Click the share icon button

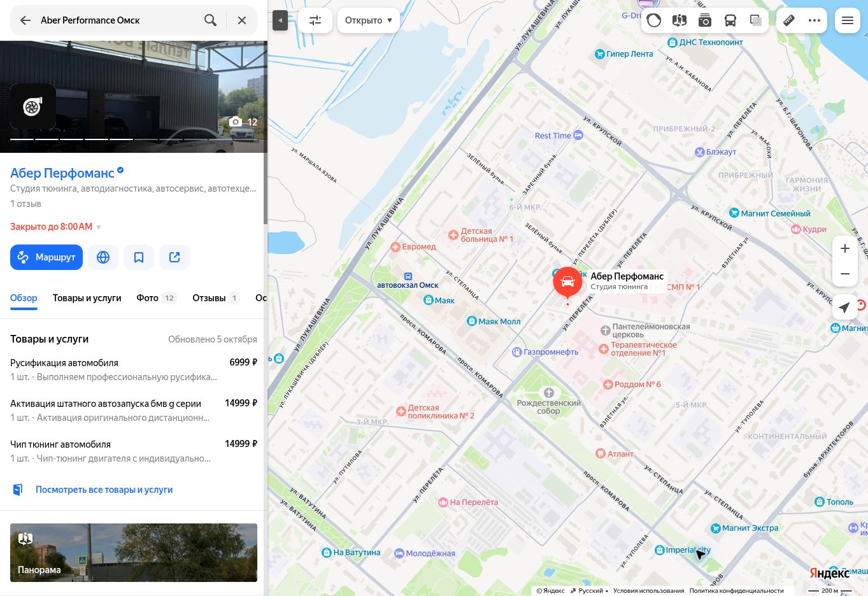point(174,257)
